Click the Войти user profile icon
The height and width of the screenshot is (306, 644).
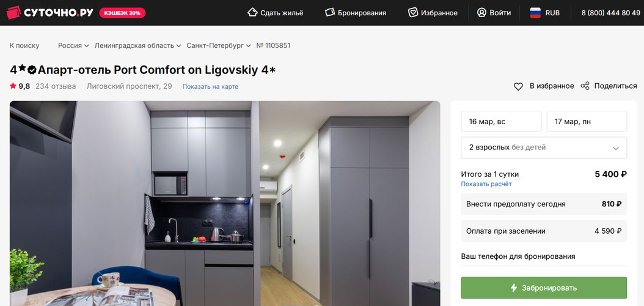click(x=481, y=12)
